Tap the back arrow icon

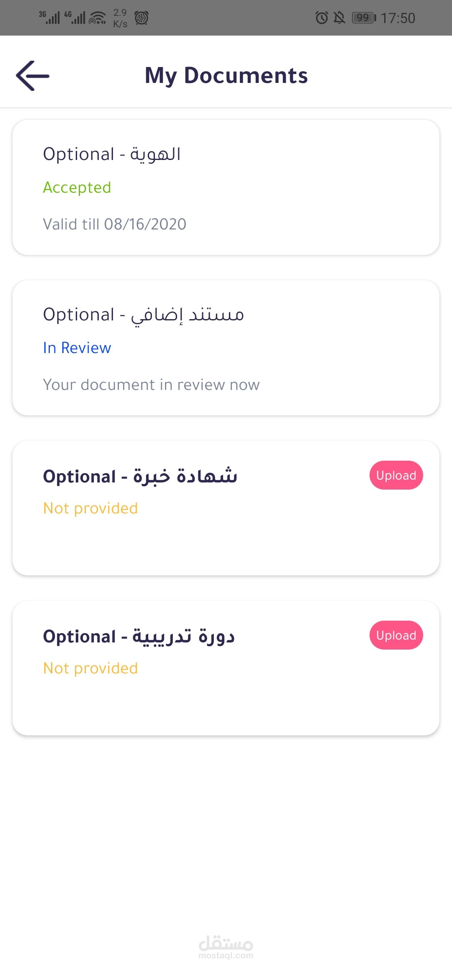point(33,76)
